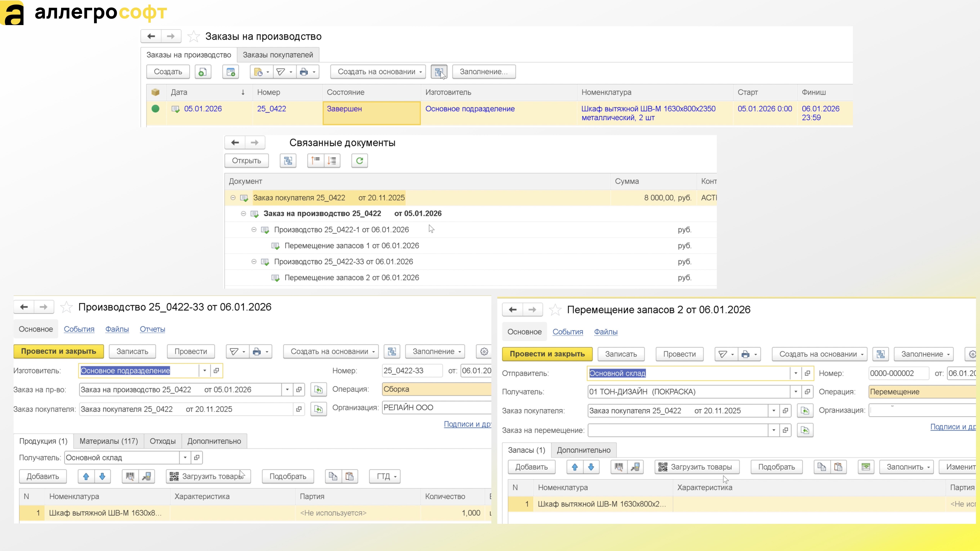Open the Создать на основании dropdown in orders list
Viewport: 980px width, 551px height.
click(x=378, y=72)
